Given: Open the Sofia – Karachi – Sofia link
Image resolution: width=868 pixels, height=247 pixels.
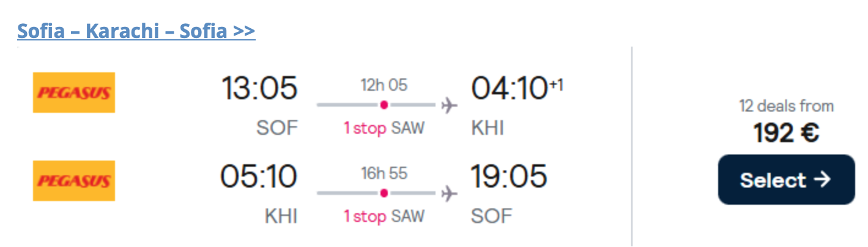Looking at the screenshot, I should (136, 31).
